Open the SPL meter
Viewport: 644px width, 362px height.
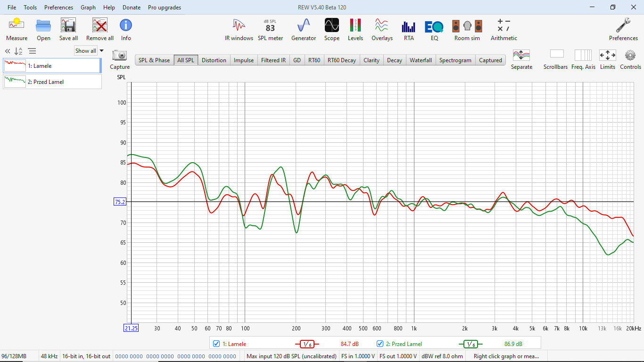tap(270, 29)
